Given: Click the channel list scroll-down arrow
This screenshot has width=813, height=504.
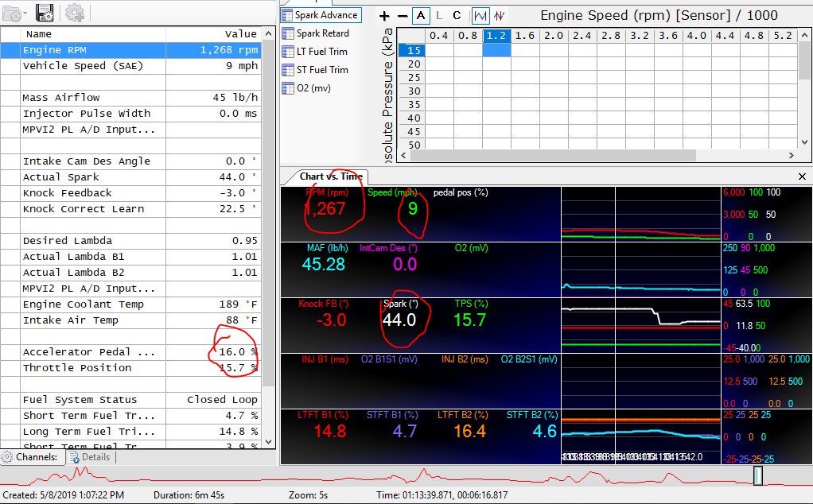Looking at the screenshot, I should point(268,442).
